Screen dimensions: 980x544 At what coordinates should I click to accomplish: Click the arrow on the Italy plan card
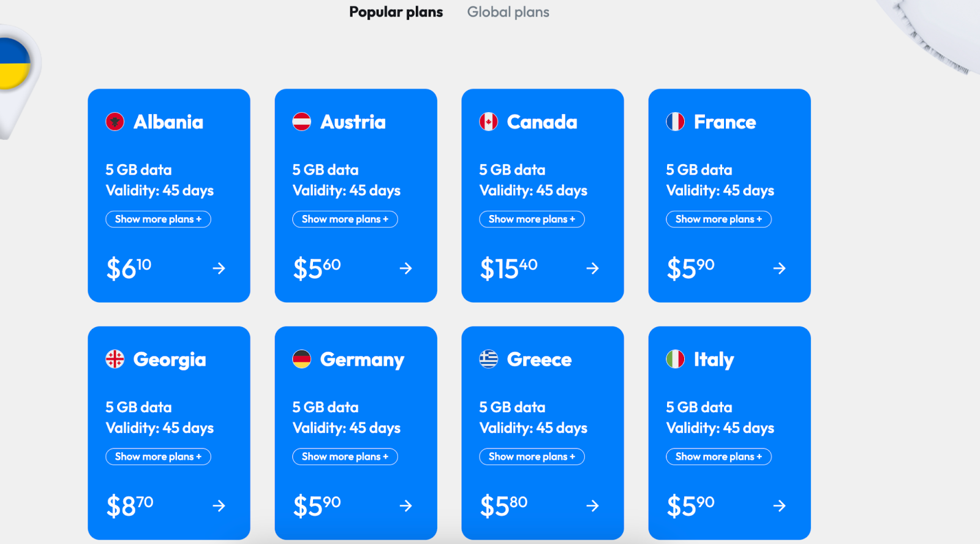coord(779,505)
